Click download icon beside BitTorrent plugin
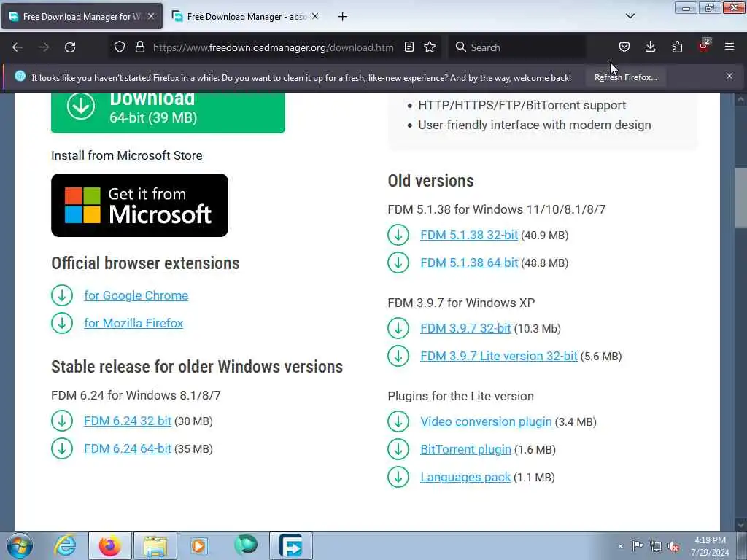 (398, 449)
